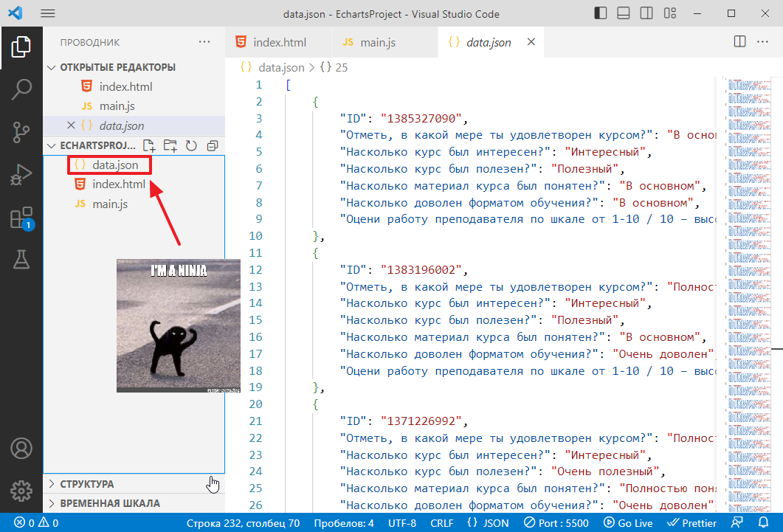The height and width of the screenshot is (532, 783).
Task: Click the New Folder icon in explorer
Action: click(x=170, y=145)
